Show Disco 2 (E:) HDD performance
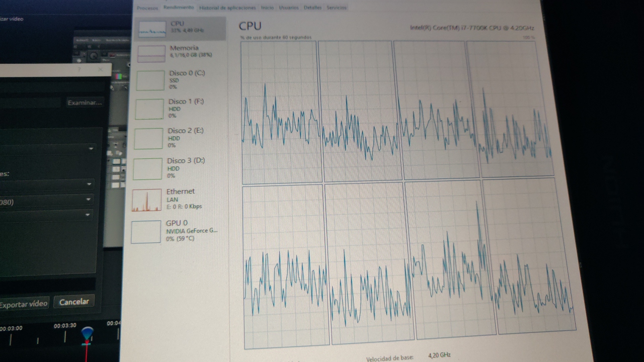 click(179, 138)
